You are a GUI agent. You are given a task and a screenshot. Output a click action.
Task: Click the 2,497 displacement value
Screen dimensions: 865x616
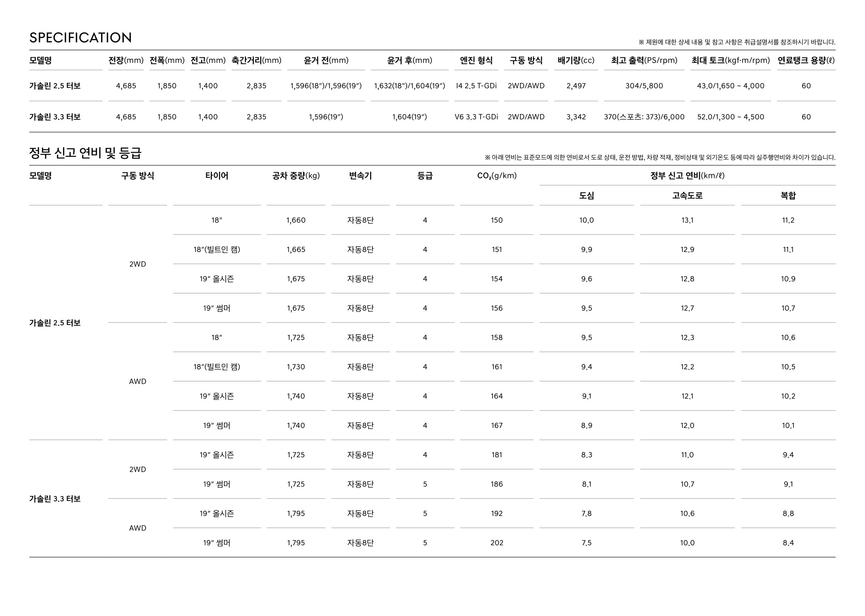coord(576,86)
